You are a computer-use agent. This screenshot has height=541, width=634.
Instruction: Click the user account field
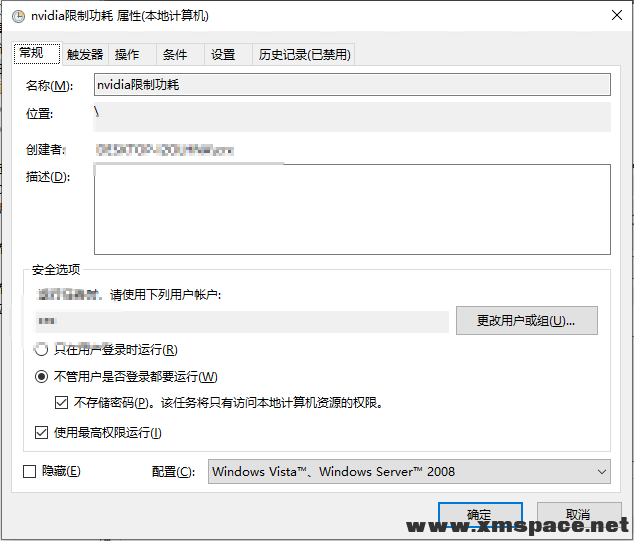pos(242,321)
